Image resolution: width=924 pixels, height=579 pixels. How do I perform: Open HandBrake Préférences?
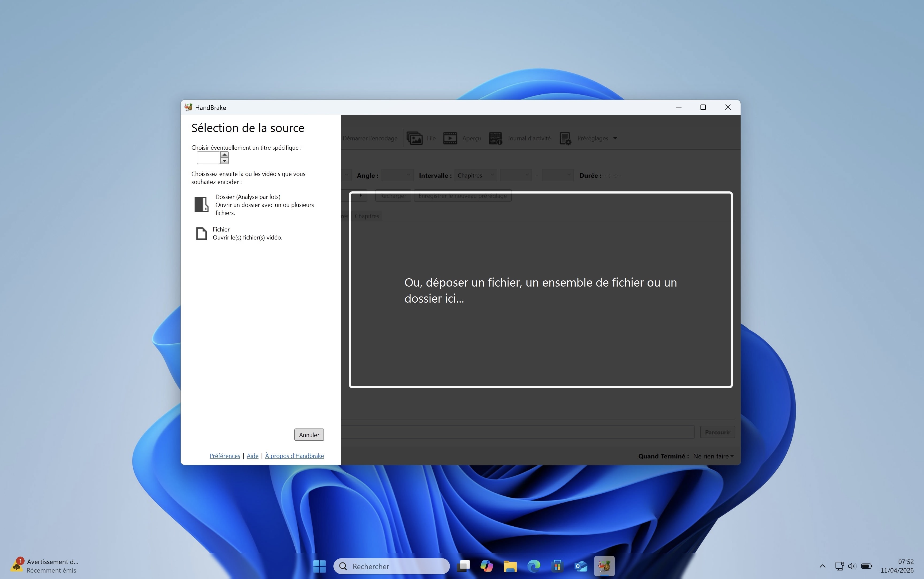[x=224, y=456]
